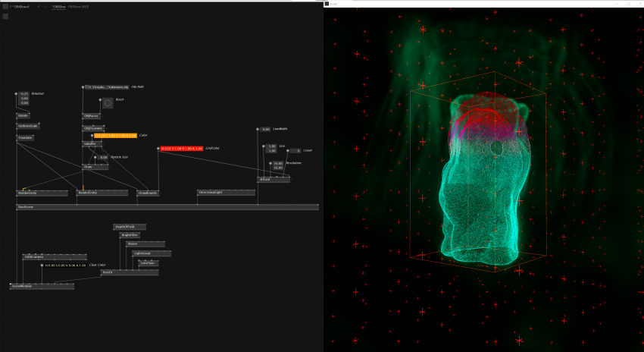The width and height of the screenshot is (644, 352).
Task: Select the RootScene node
Action: tap(167, 207)
